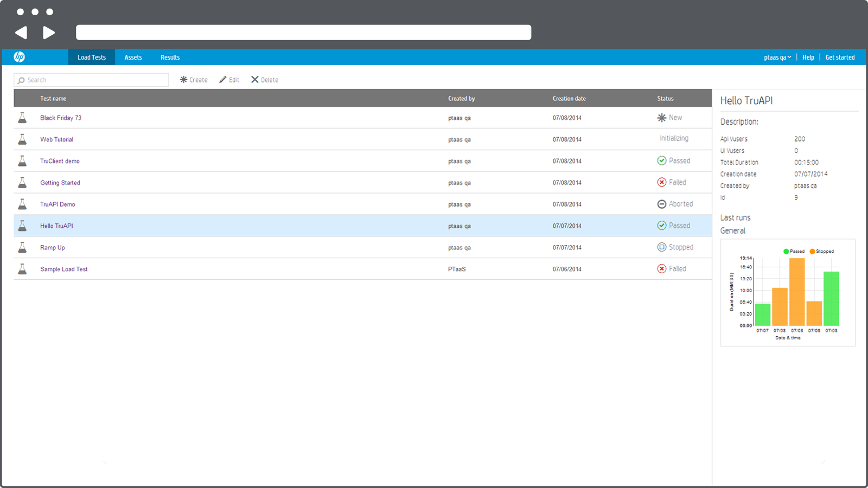
Task: Click the browser back arrow
Action: [21, 32]
